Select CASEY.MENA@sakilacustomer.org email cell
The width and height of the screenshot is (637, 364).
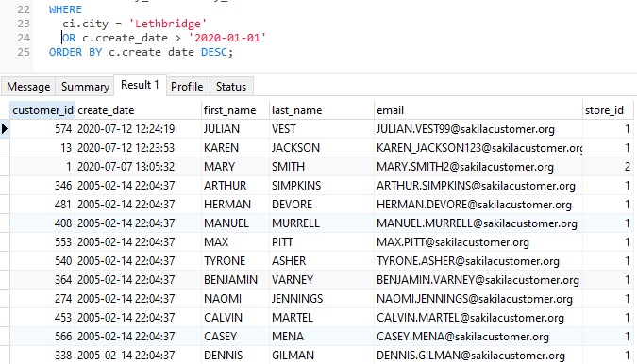pyautogui.click(x=478, y=337)
